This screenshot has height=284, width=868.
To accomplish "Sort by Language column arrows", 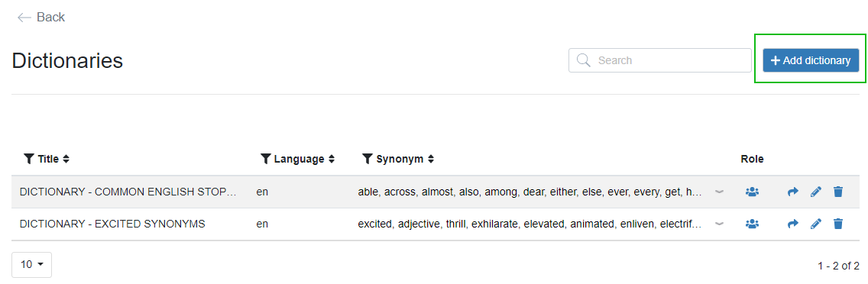I will (x=332, y=159).
